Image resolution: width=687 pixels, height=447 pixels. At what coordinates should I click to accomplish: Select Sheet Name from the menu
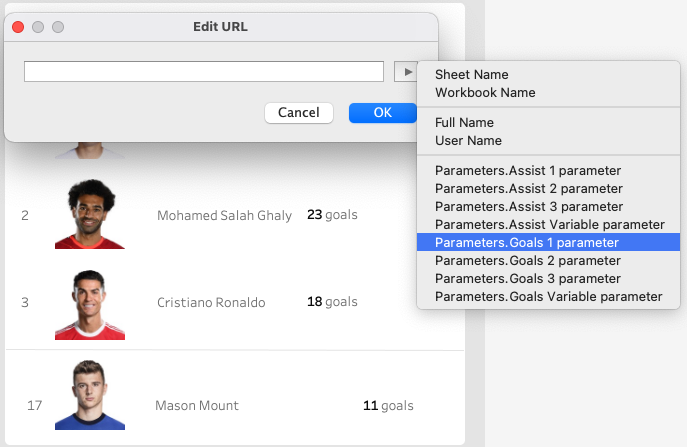click(471, 75)
